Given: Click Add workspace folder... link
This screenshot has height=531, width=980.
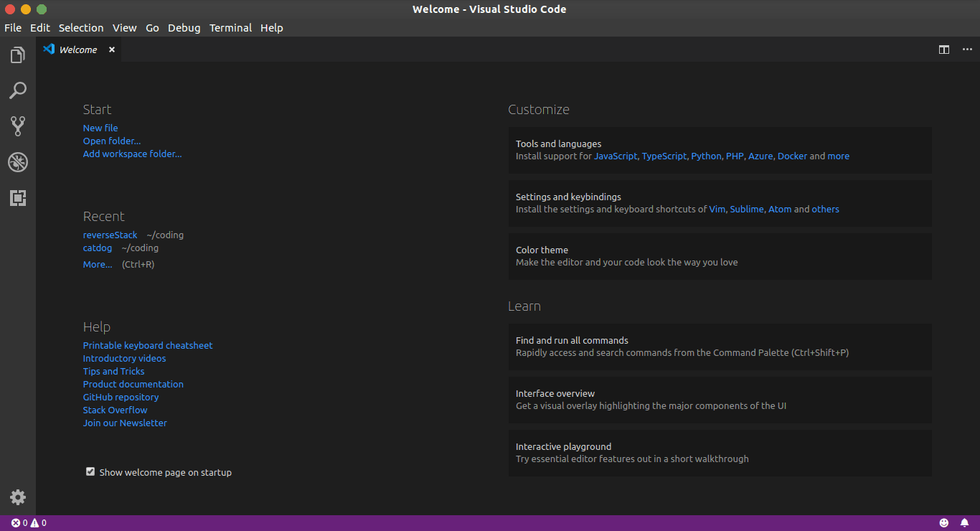Looking at the screenshot, I should point(133,154).
